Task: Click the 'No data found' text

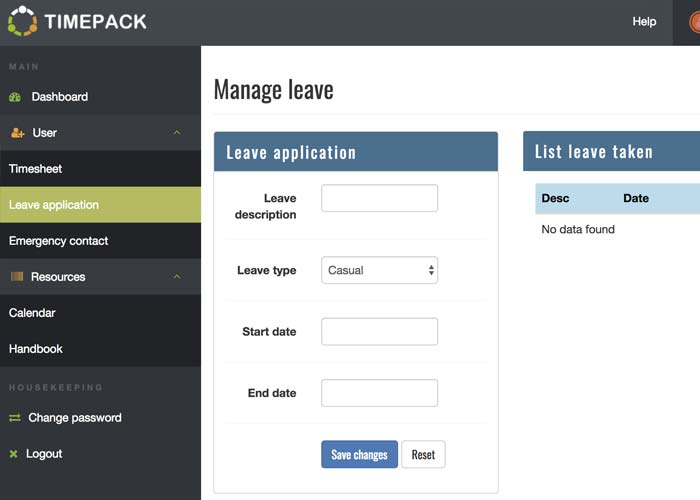Action: point(578,229)
